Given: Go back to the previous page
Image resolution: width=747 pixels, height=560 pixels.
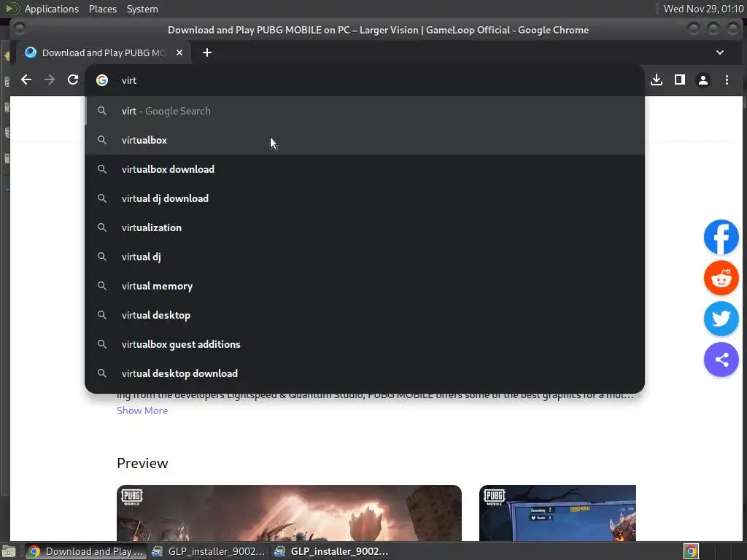Looking at the screenshot, I should click(x=26, y=80).
